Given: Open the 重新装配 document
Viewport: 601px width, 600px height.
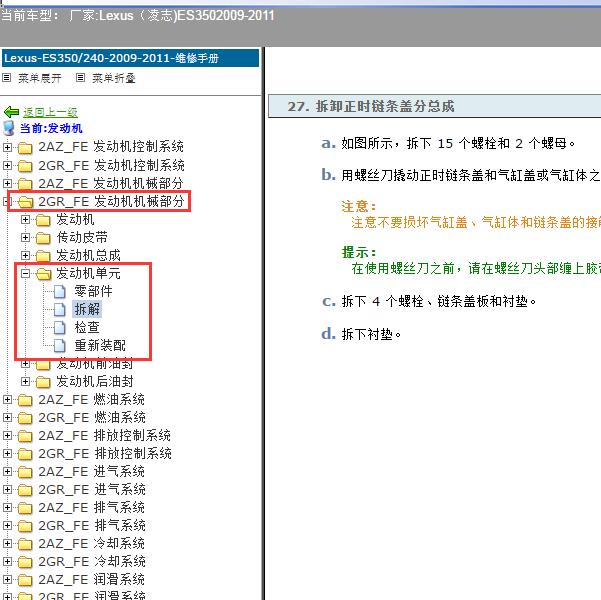Looking at the screenshot, I should click(100, 345).
